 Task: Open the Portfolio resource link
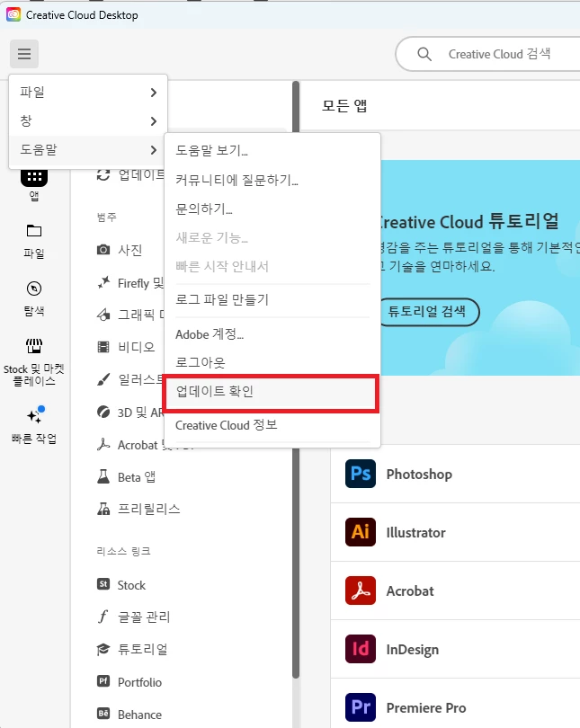pyautogui.click(x=139, y=682)
